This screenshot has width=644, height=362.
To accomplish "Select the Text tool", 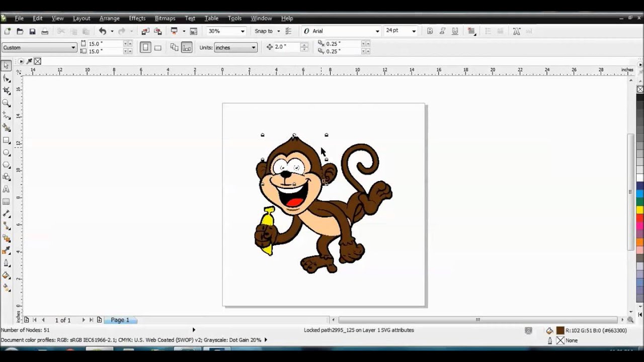I will 6,189.
